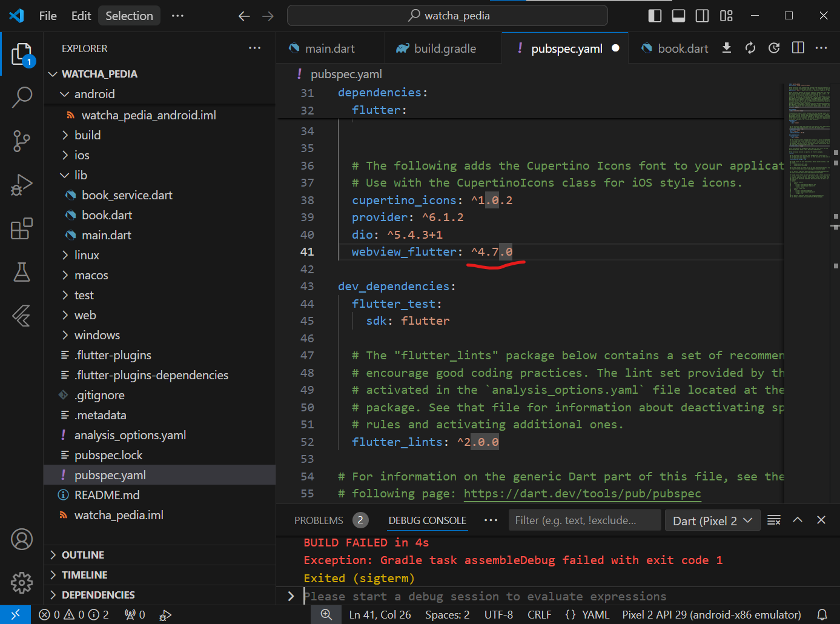Click the forwarded ports indicator in the status bar
840x624 pixels.
coord(134,614)
